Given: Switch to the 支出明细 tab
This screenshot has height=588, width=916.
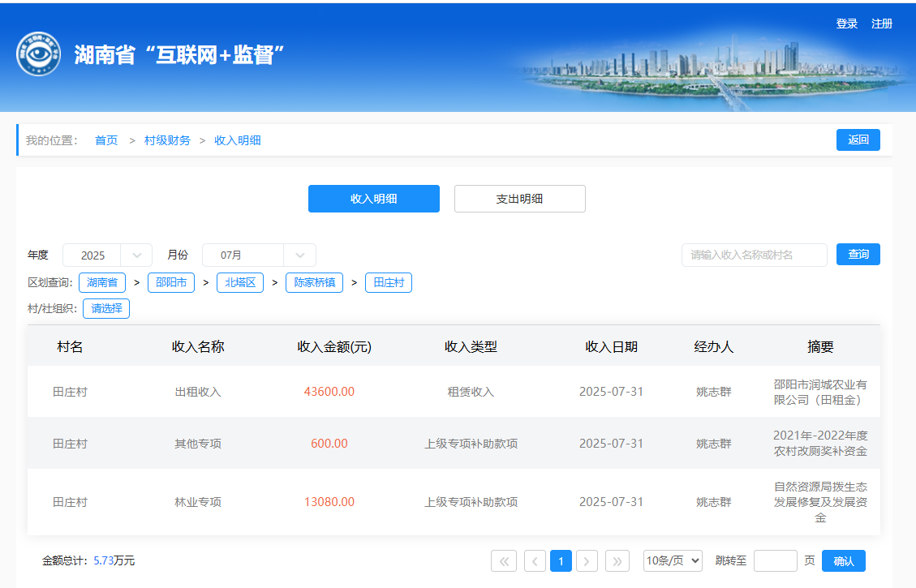Looking at the screenshot, I should click(x=519, y=199).
